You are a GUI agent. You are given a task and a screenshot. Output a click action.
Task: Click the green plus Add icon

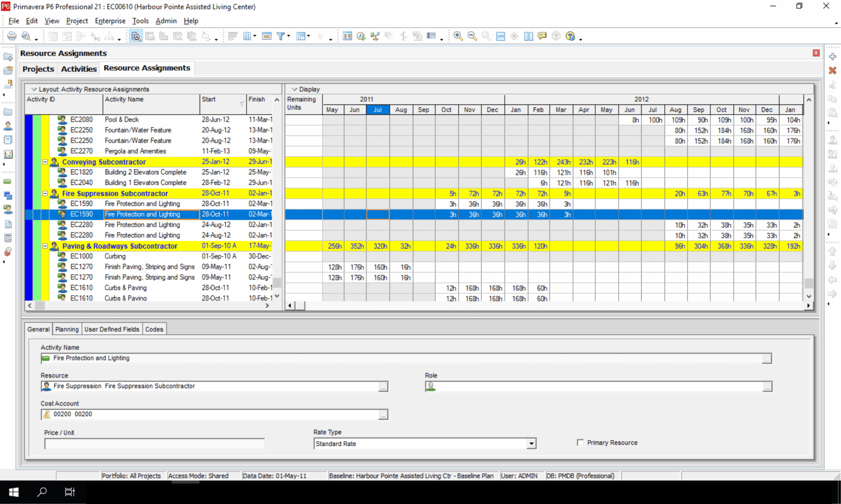click(833, 56)
